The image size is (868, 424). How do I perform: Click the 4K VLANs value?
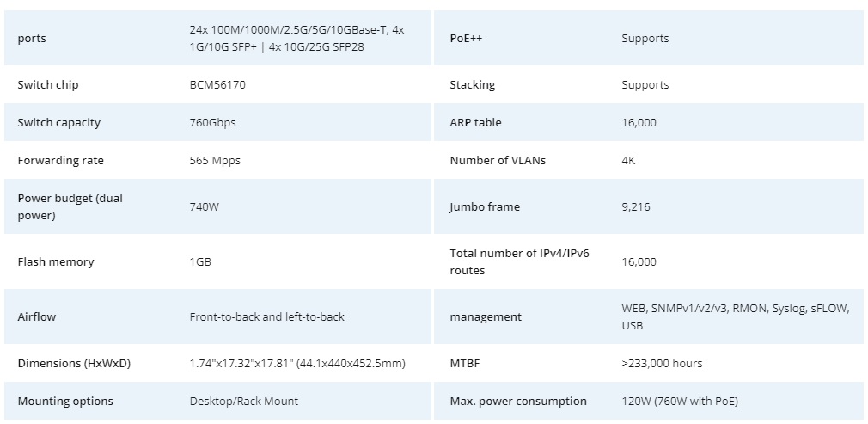pos(628,161)
